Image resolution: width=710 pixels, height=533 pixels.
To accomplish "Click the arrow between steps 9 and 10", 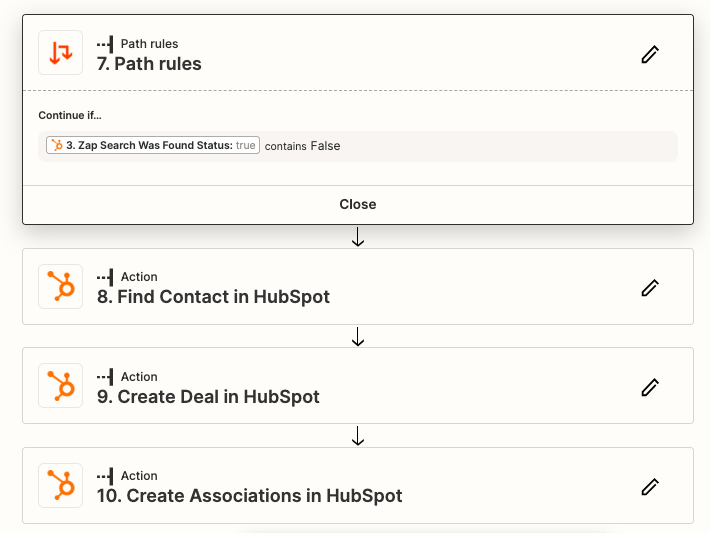I will [x=358, y=437].
